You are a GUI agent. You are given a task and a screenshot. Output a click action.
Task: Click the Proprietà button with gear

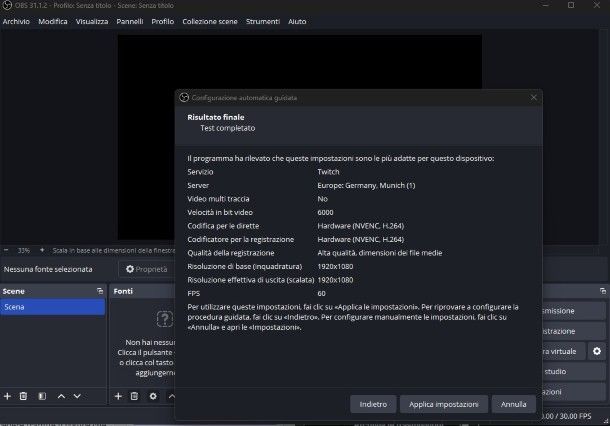click(x=146, y=269)
